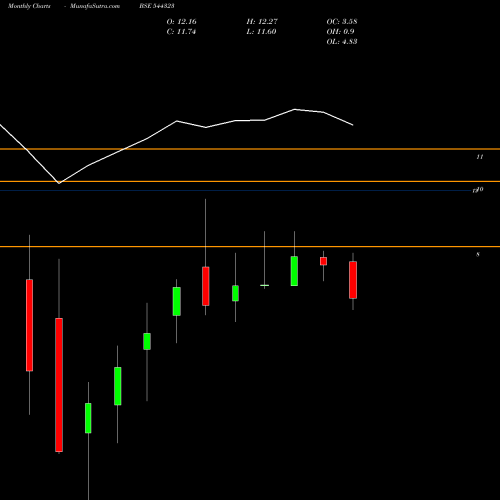This screenshot has height=500, width=500.
Task: Select the low value "L: 11.60"
Action: 262,32
